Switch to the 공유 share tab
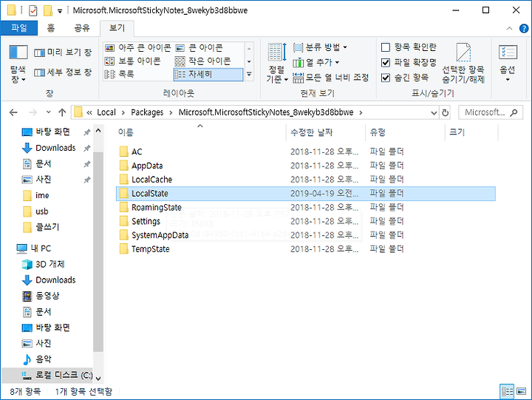The height and width of the screenshot is (400, 532). (82, 28)
